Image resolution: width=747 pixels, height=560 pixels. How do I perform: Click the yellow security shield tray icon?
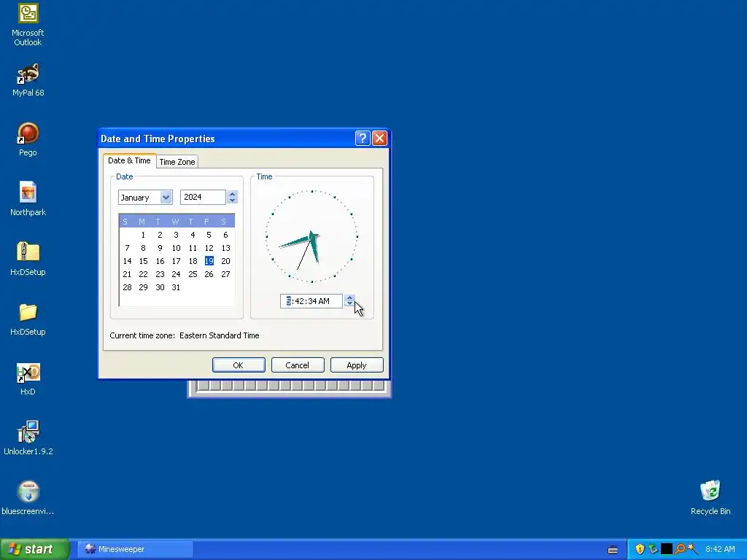tap(640, 549)
